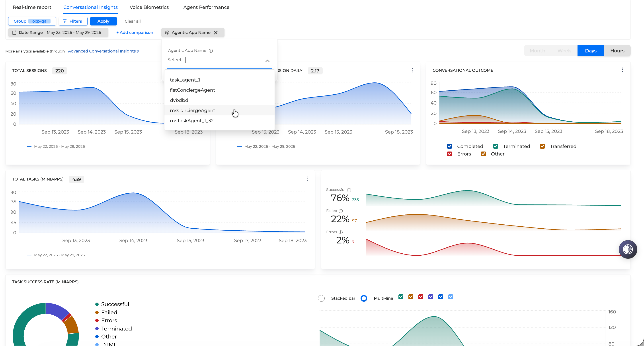Click the Other legend dot under Task Success Rate
Viewport: 644px width, 346px height.
97,336
